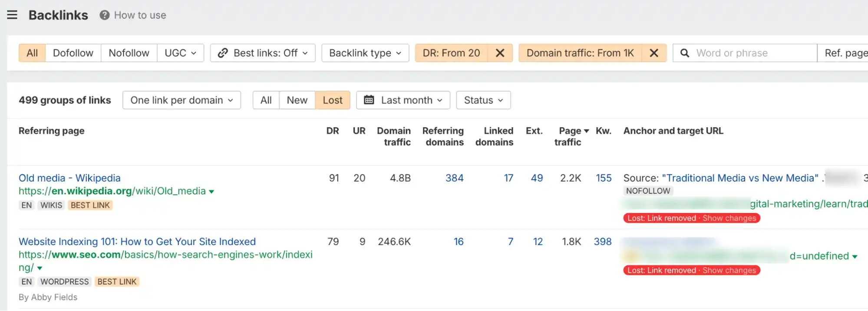868x311 pixels.
Task: Click the WIKIS tag
Action: pos(51,205)
